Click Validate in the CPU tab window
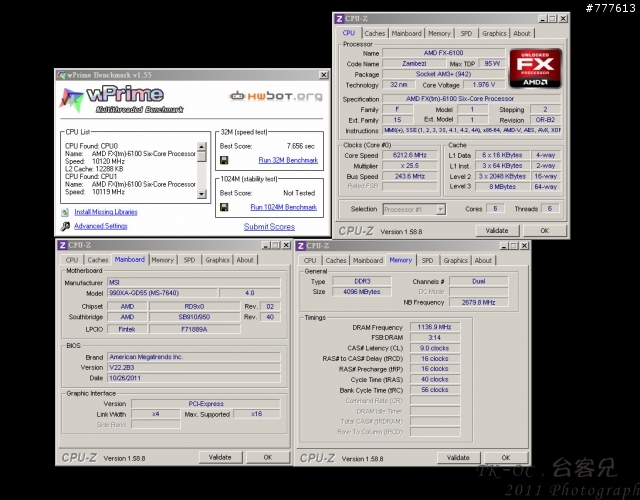The height and width of the screenshot is (500, 640). [x=497, y=231]
